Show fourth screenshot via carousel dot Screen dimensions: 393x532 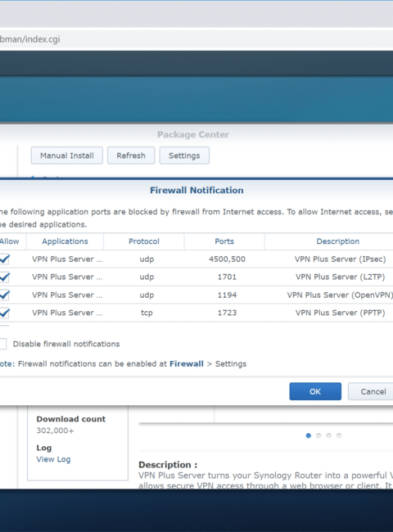click(x=339, y=435)
